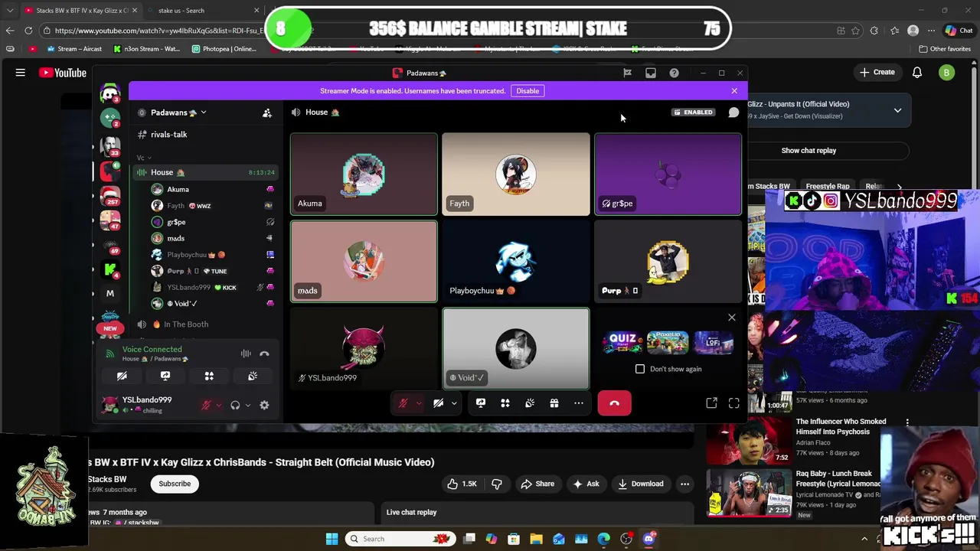Turn on camera in the call bar

tap(438, 403)
